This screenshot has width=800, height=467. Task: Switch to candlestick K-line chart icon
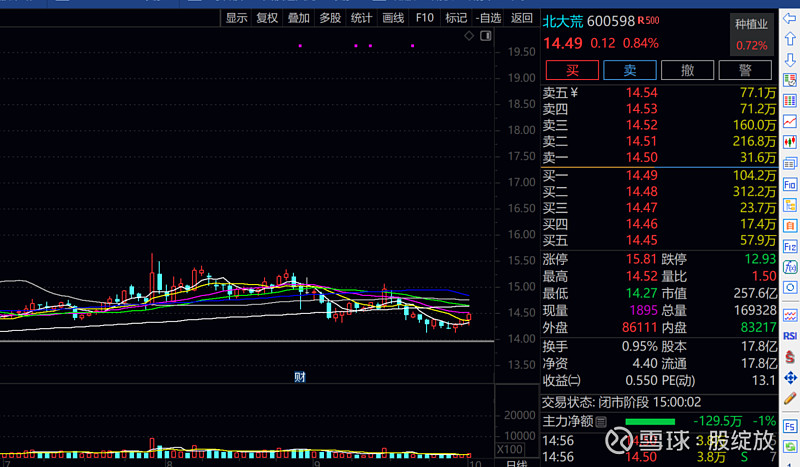[790, 142]
